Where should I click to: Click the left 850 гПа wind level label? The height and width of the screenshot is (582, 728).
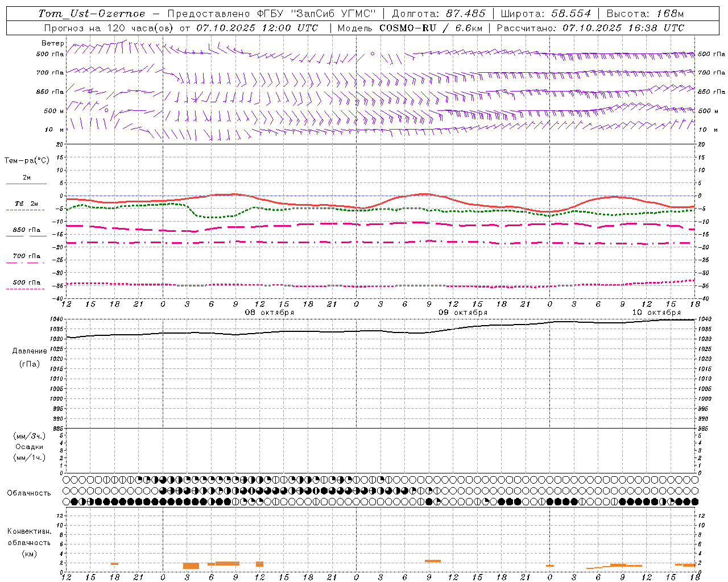(50, 92)
